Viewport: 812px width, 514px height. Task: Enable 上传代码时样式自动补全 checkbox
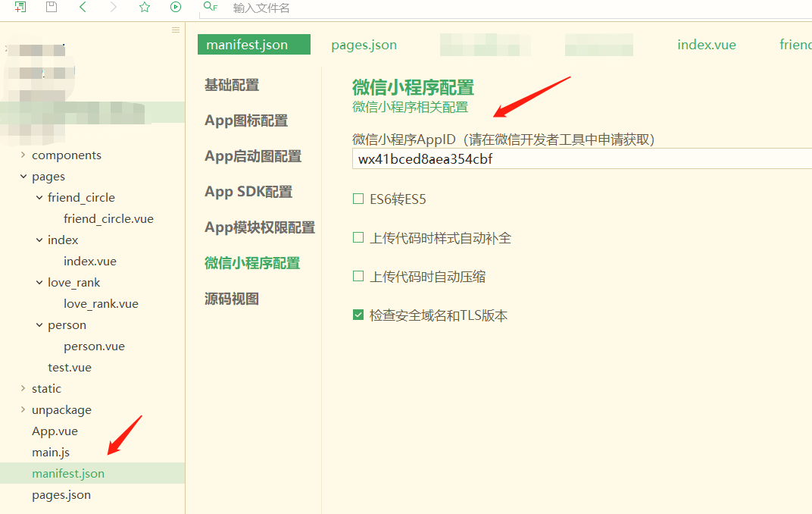click(x=358, y=238)
